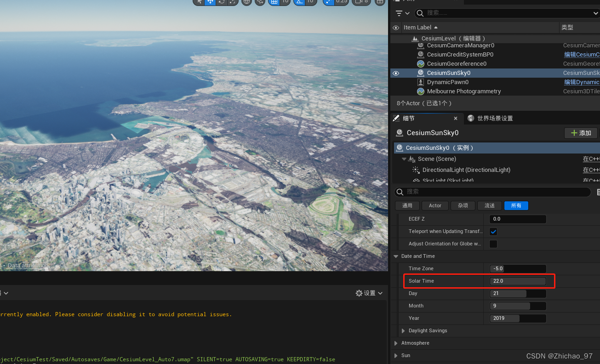The height and width of the screenshot is (364, 600).
Task: Enable the Adjust Orientation for Globe checkbox
Action: coord(493,244)
